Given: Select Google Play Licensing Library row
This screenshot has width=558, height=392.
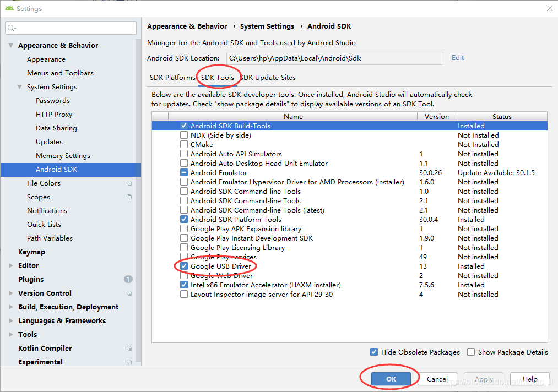Looking at the screenshot, I should pyautogui.click(x=349, y=248).
